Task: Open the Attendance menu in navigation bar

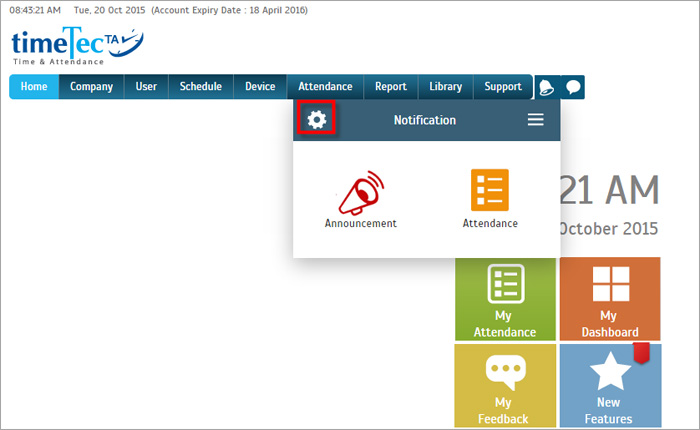Action: [x=325, y=87]
